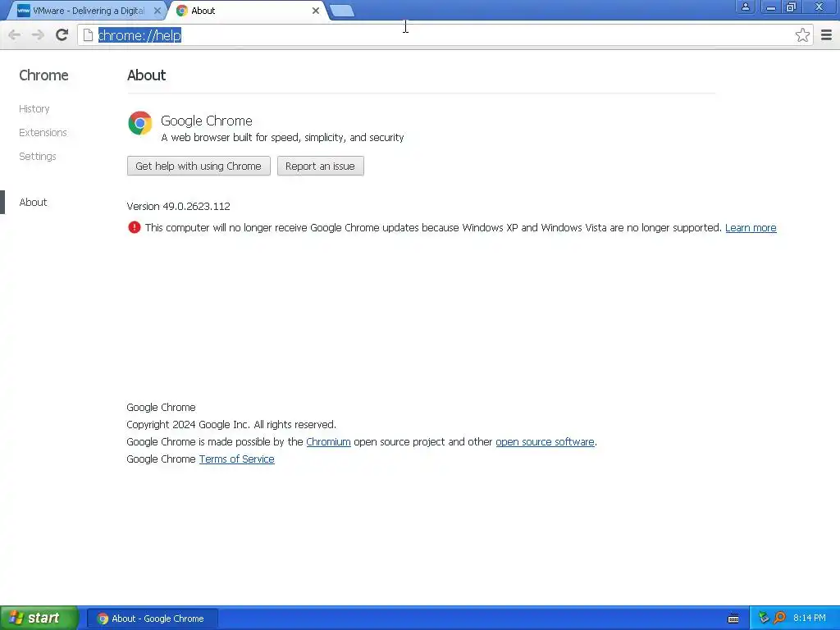Click the on-screen keyboard taskbar icon
The width and height of the screenshot is (840, 630).
(733, 619)
